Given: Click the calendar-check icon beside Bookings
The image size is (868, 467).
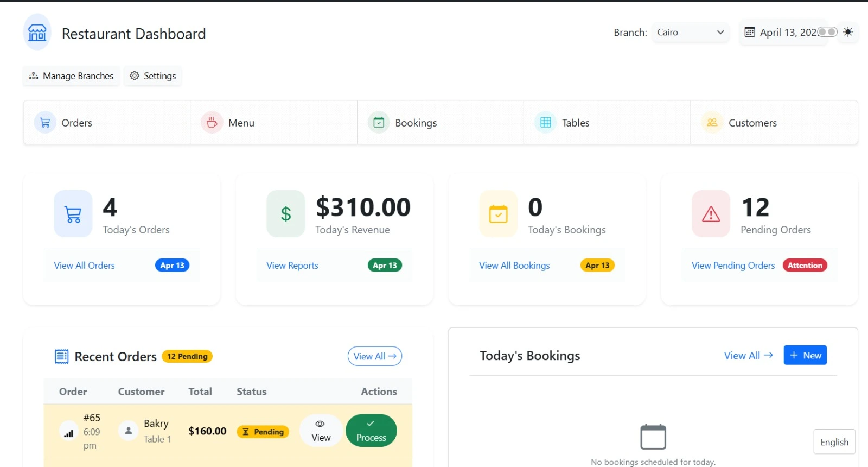Looking at the screenshot, I should (379, 122).
